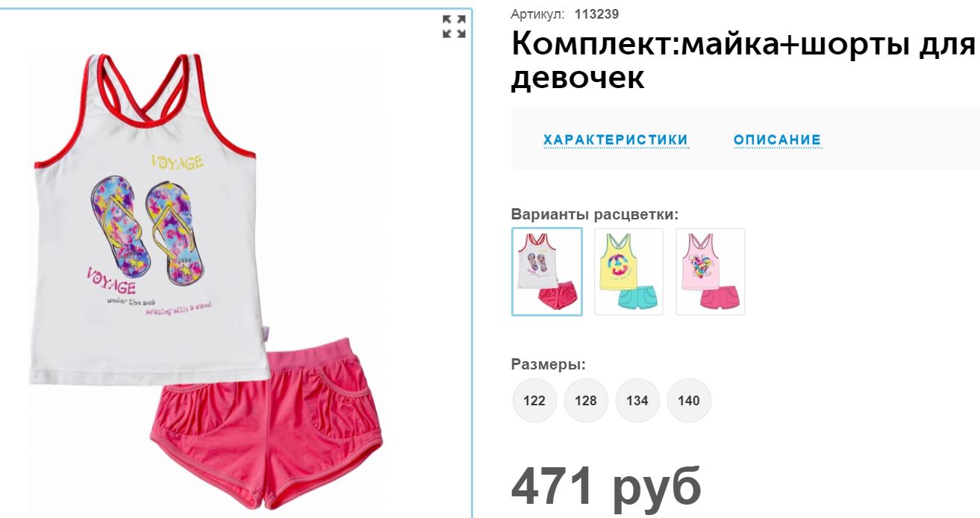Click the yellow VOYAGE lettering on the top
The width and height of the screenshot is (980, 518).
[x=177, y=161]
